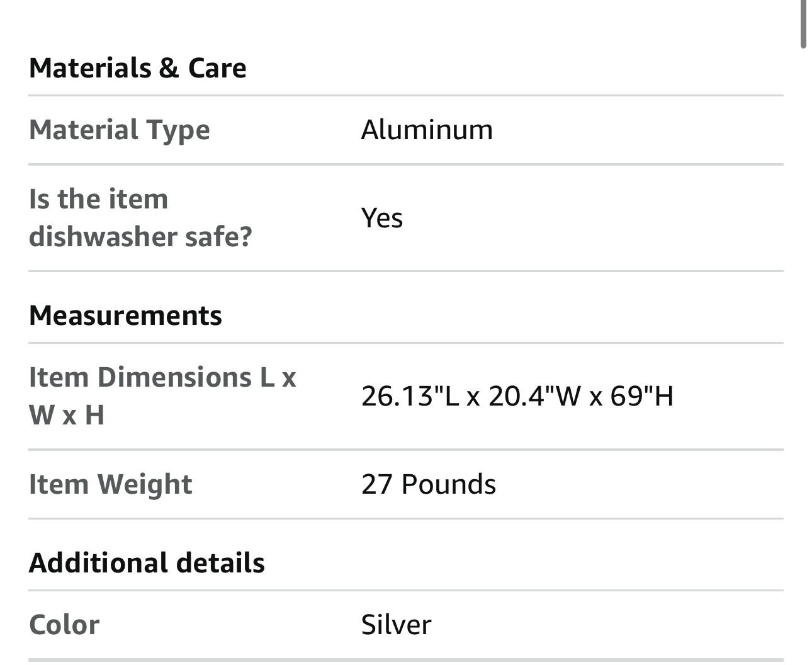The width and height of the screenshot is (812, 665).
Task: Select the Color label
Action: tap(64, 625)
